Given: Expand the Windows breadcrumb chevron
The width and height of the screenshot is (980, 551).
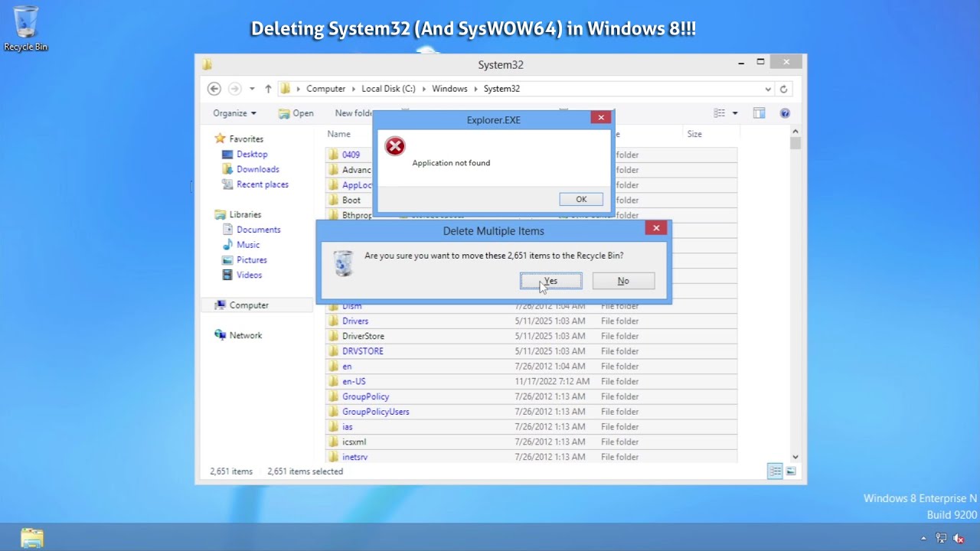Looking at the screenshot, I should [x=475, y=89].
